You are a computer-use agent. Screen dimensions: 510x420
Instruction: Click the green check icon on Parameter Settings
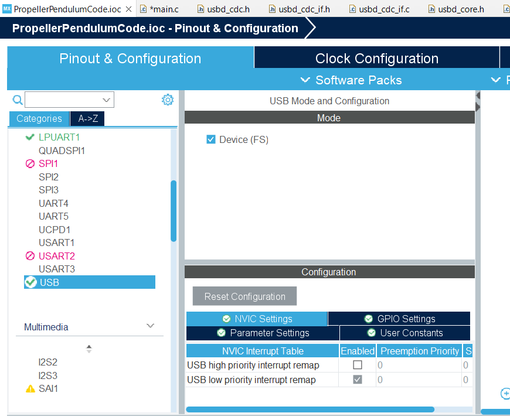click(x=221, y=332)
